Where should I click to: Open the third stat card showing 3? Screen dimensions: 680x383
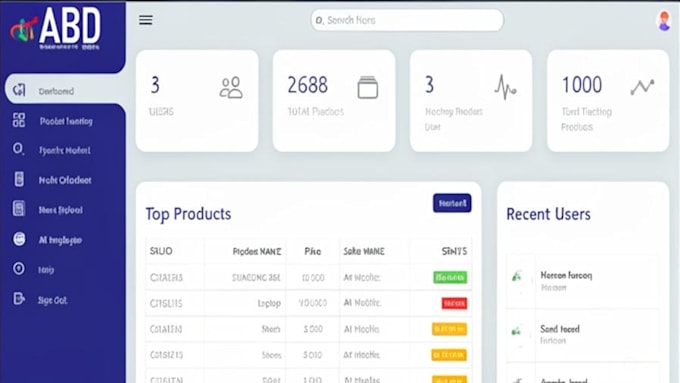coord(471,101)
